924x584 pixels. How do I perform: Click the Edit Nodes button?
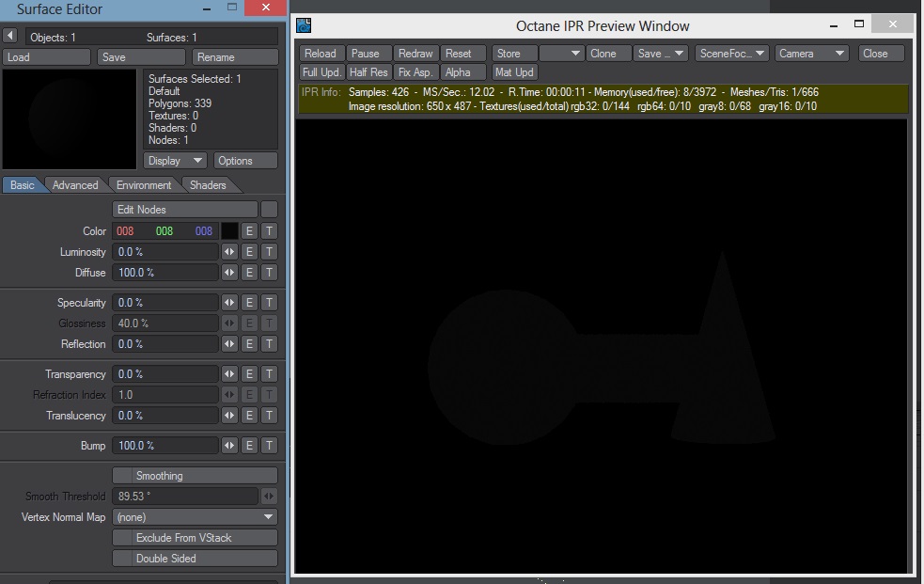pyautogui.click(x=185, y=209)
